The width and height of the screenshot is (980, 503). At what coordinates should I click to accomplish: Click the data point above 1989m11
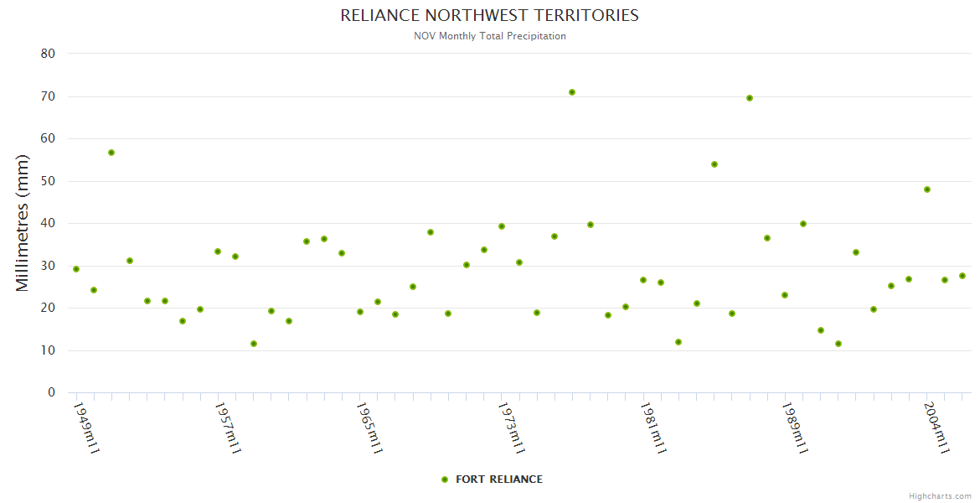pyautogui.click(x=785, y=295)
